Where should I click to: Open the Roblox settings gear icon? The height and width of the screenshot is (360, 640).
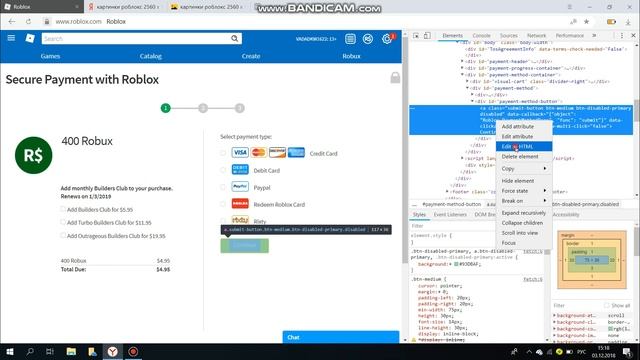[x=387, y=39]
